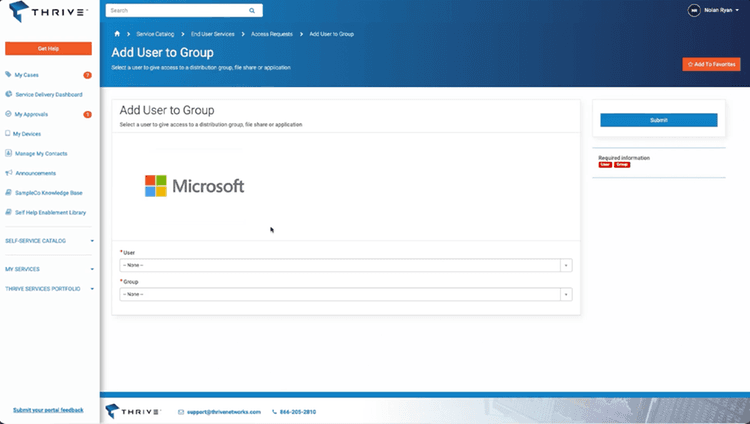Expand the My Services section
750x424 pixels.
(x=49, y=269)
